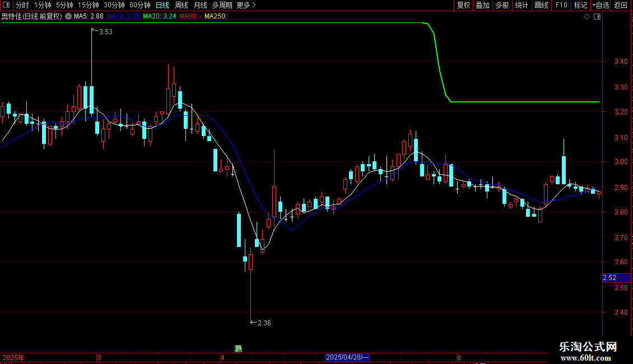Image resolution: width=633 pixels, height=364 pixels.
Task: Click the 3.53 high price marker
Action: 102,31
